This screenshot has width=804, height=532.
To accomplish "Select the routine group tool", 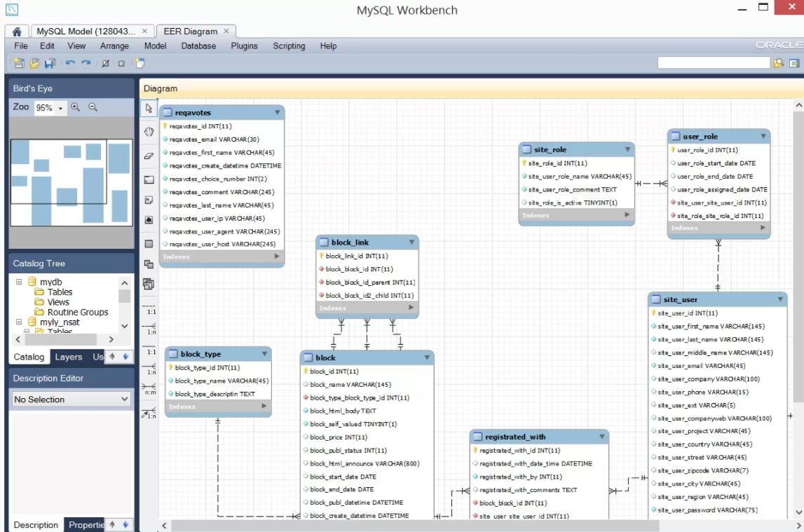I will coord(149,284).
